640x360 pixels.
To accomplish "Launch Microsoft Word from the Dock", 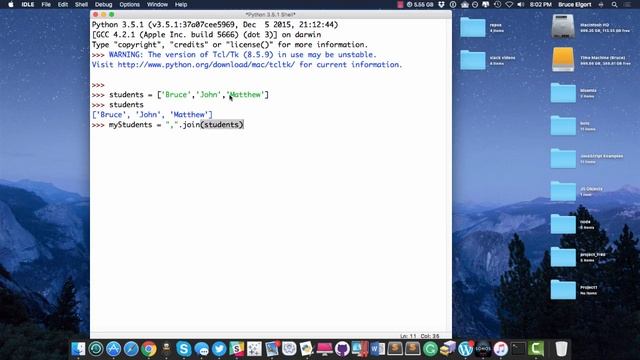I will click(x=377, y=349).
